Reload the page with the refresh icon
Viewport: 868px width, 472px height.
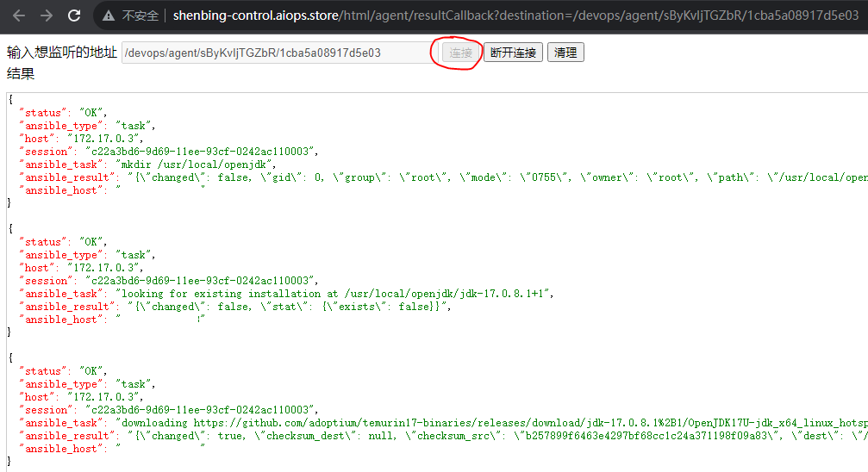tap(74, 16)
